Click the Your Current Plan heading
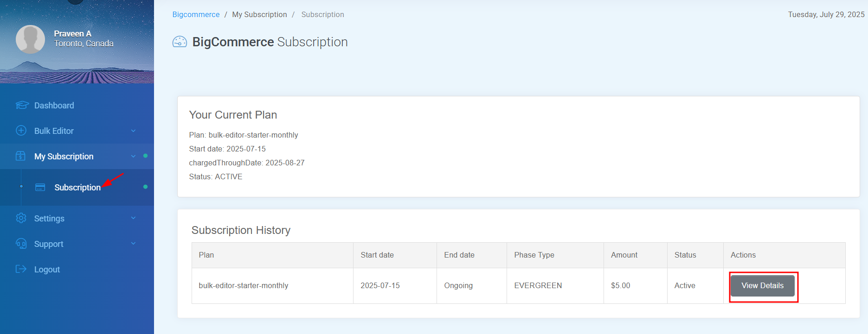Screen dimensions: 868x334 pos(233,115)
